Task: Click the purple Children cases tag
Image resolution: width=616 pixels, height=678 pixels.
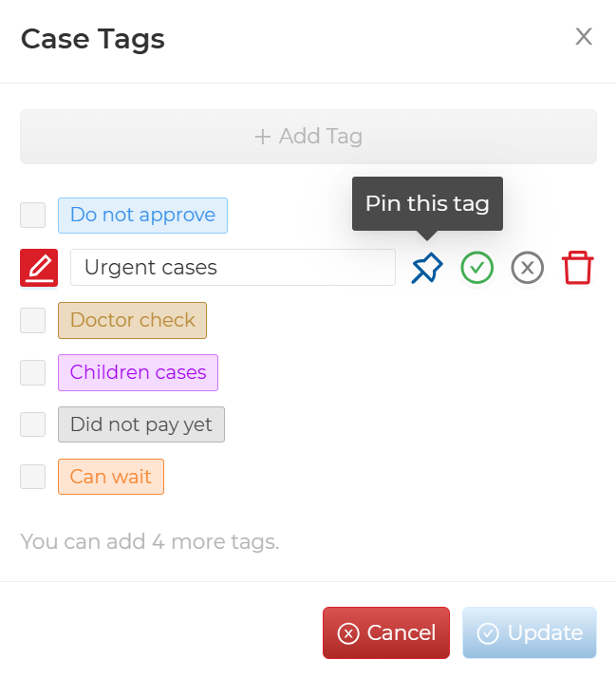Action: tap(138, 372)
